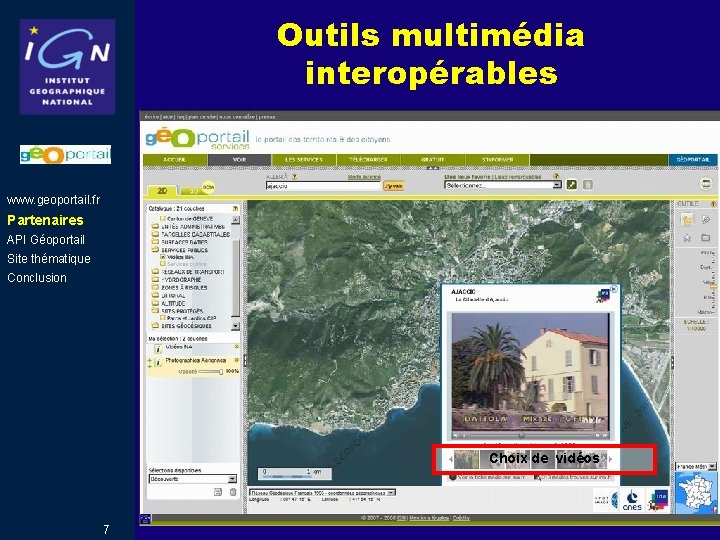The image size is (720, 540).
Task: Expand the Surfaces Bâties folder
Action: [155, 242]
